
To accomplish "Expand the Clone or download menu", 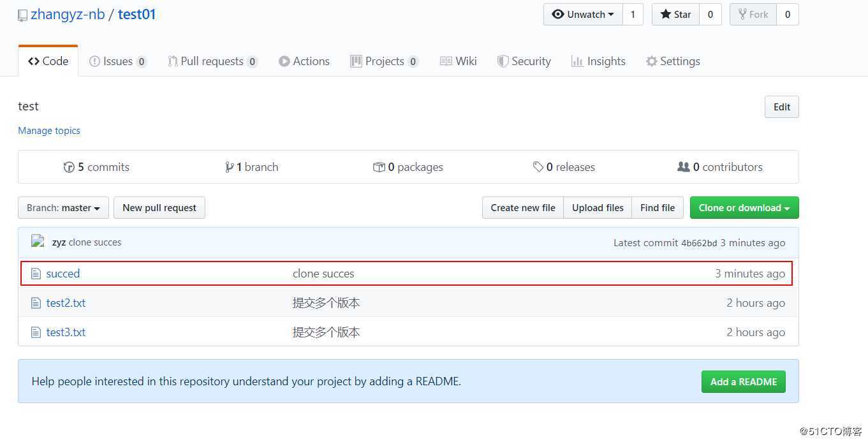I will [x=744, y=208].
